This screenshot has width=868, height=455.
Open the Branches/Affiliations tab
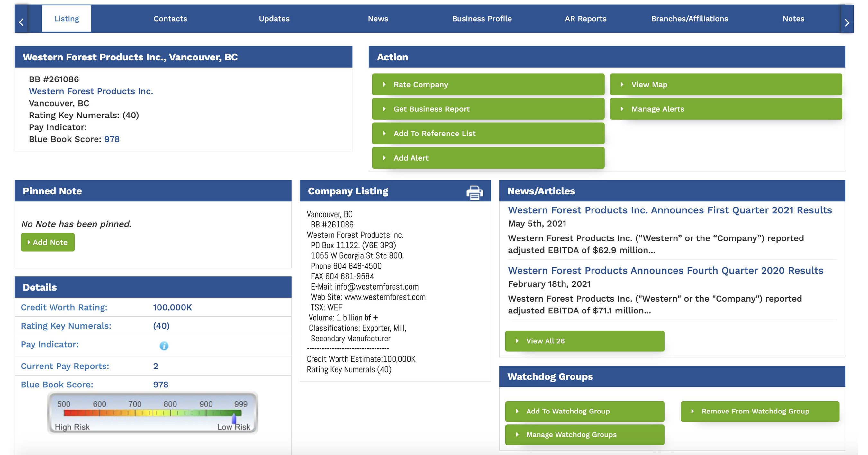tap(689, 19)
